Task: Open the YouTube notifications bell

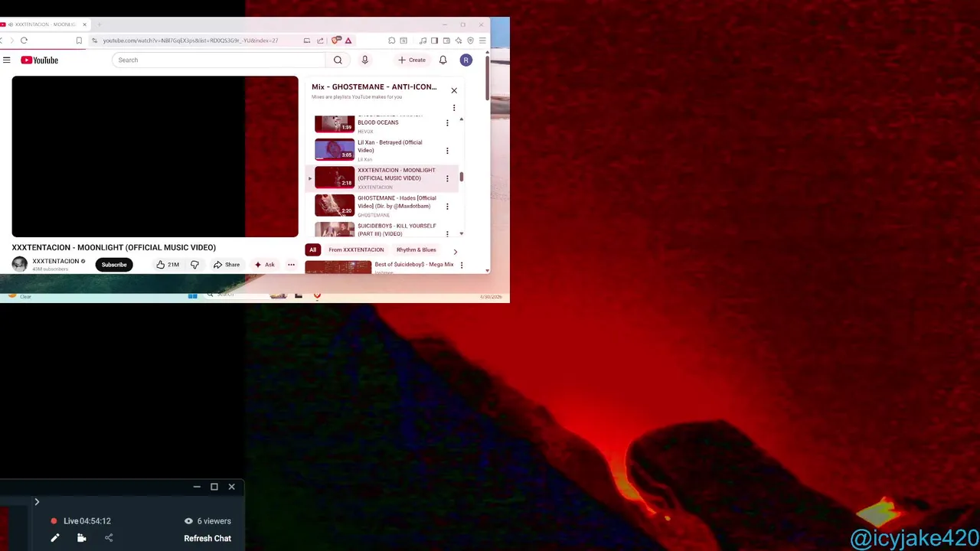Action: [x=443, y=60]
